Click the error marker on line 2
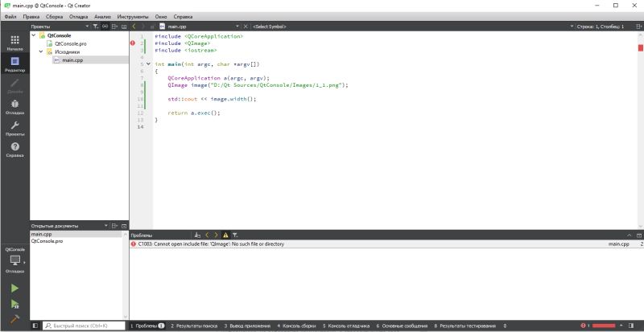This screenshot has width=644, height=332. point(133,43)
